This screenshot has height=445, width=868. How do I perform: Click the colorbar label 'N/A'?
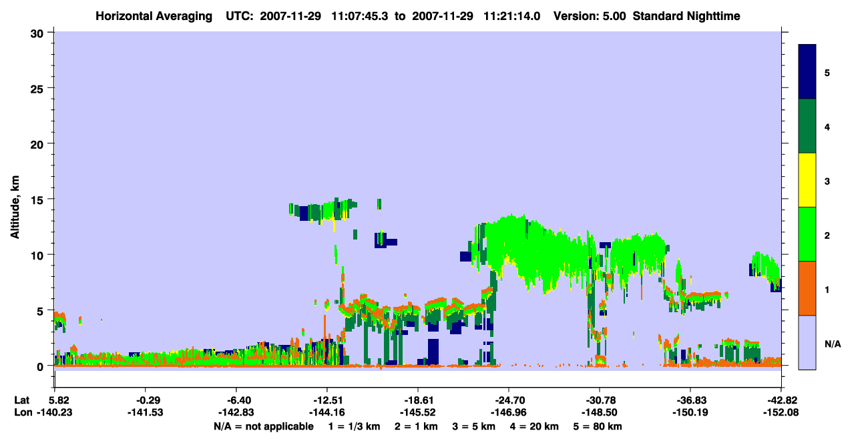pos(832,344)
